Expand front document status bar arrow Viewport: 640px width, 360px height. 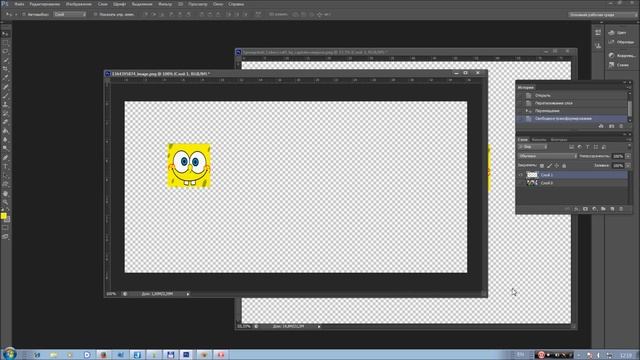[188, 294]
